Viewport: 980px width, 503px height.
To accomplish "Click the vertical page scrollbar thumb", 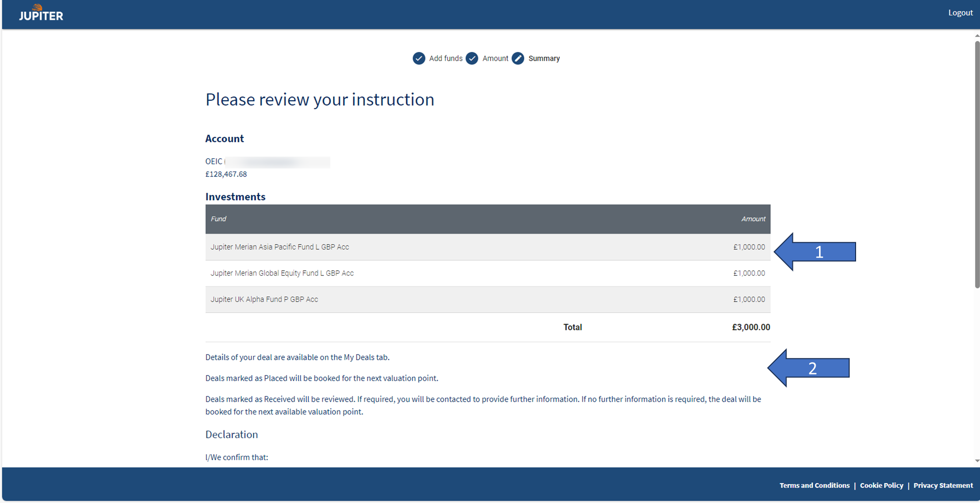I will [x=977, y=164].
